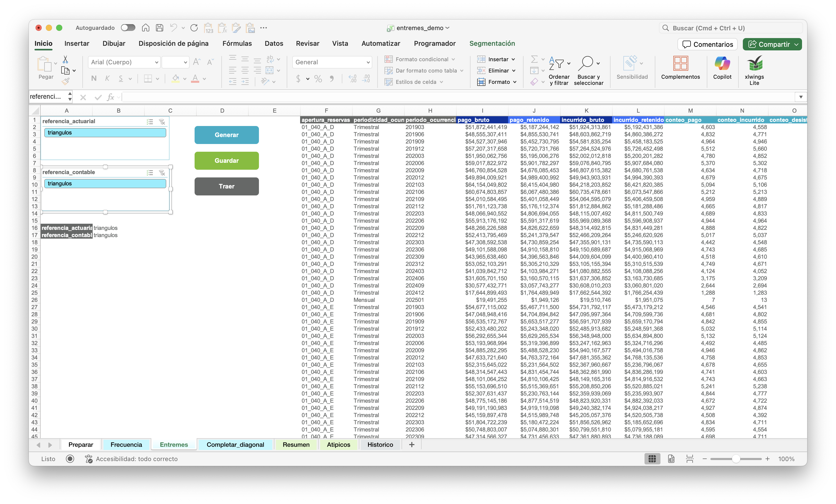Screen dimensions: 836x504
Task: Click the fill color highlight swatch
Action: (176, 79)
